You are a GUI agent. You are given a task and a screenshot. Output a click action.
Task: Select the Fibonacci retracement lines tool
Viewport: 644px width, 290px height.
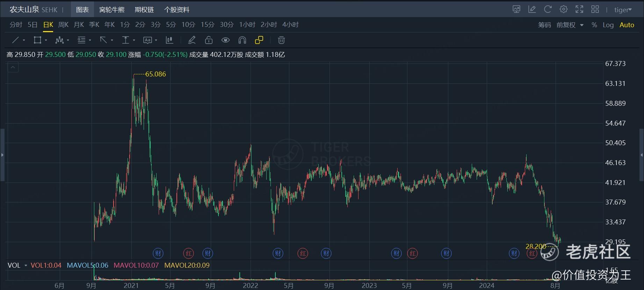point(81,40)
